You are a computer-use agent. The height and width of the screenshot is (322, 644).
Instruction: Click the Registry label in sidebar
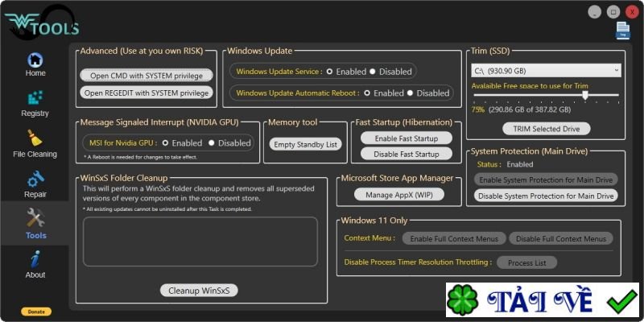pos(35,113)
